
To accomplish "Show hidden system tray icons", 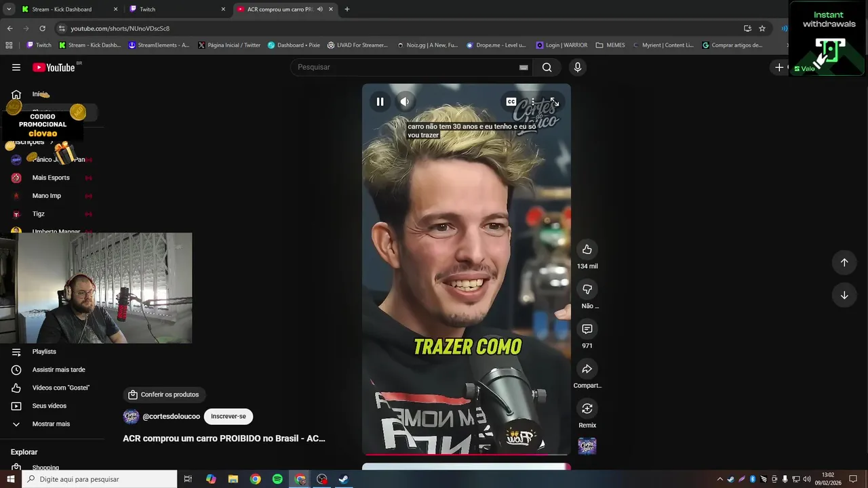I will pyautogui.click(x=720, y=479).
